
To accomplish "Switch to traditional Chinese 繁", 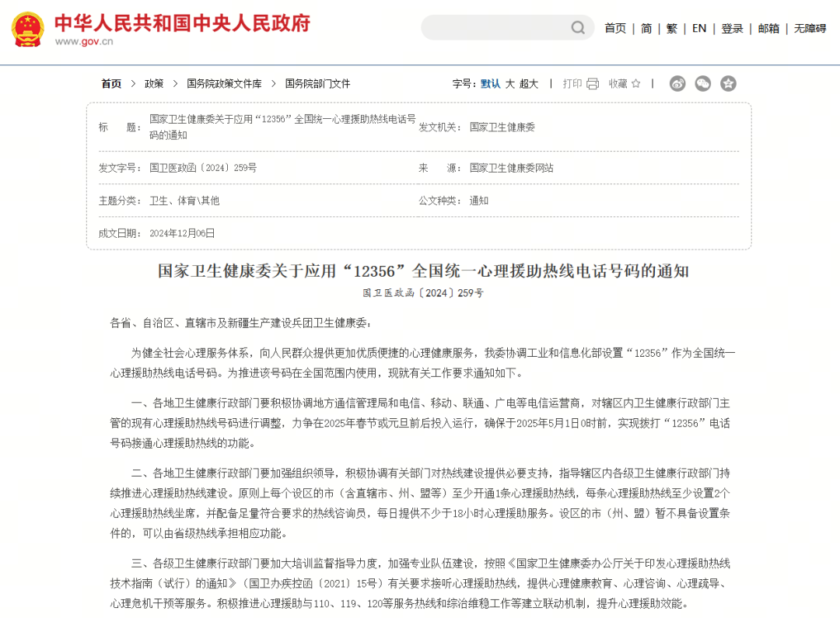I will pyautogui.click(x=672, y=29).
